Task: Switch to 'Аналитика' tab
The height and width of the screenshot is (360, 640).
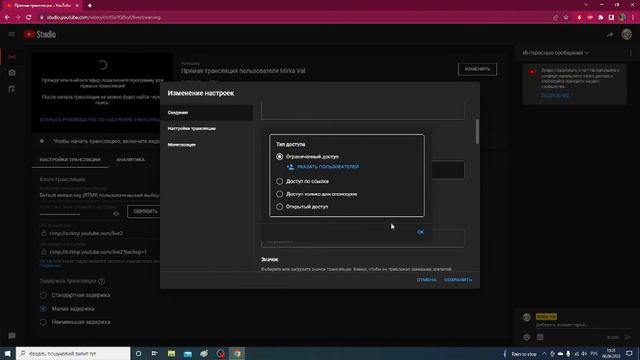Action: (130, 160)
